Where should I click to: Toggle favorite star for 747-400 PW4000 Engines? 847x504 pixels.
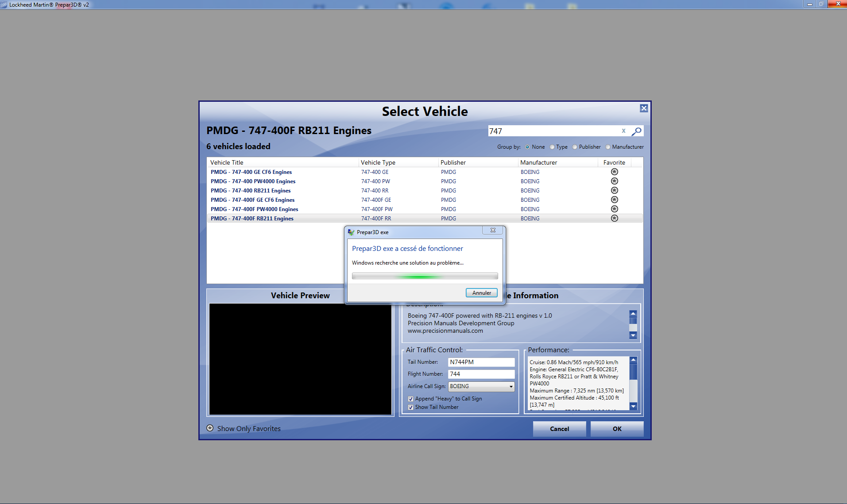point(614,181)
